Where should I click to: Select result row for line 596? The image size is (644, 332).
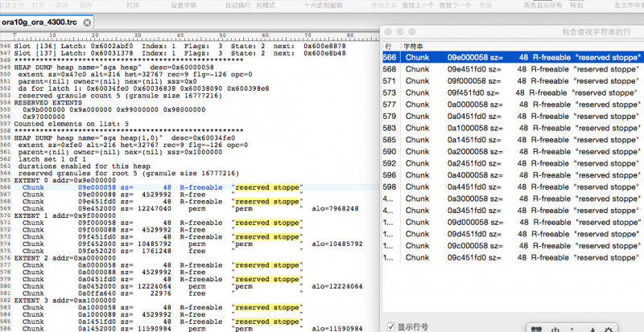514,174
